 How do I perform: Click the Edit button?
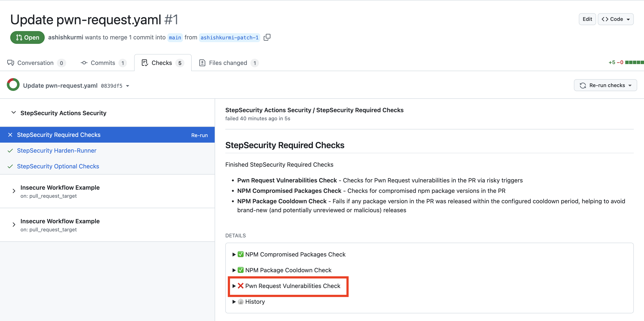pyautogui.click(x=587, y=19)
